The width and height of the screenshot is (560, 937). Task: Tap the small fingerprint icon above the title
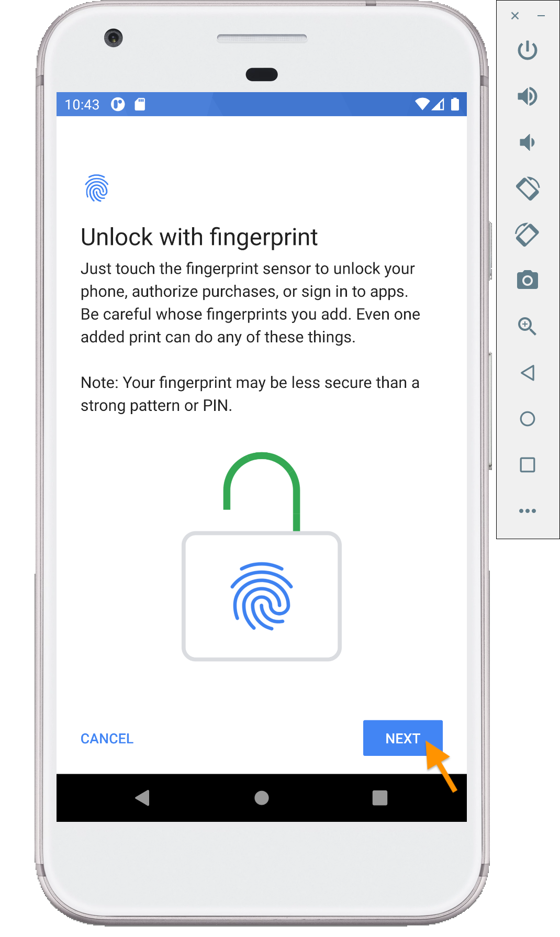pyautogui.click(x=97, y=188)
